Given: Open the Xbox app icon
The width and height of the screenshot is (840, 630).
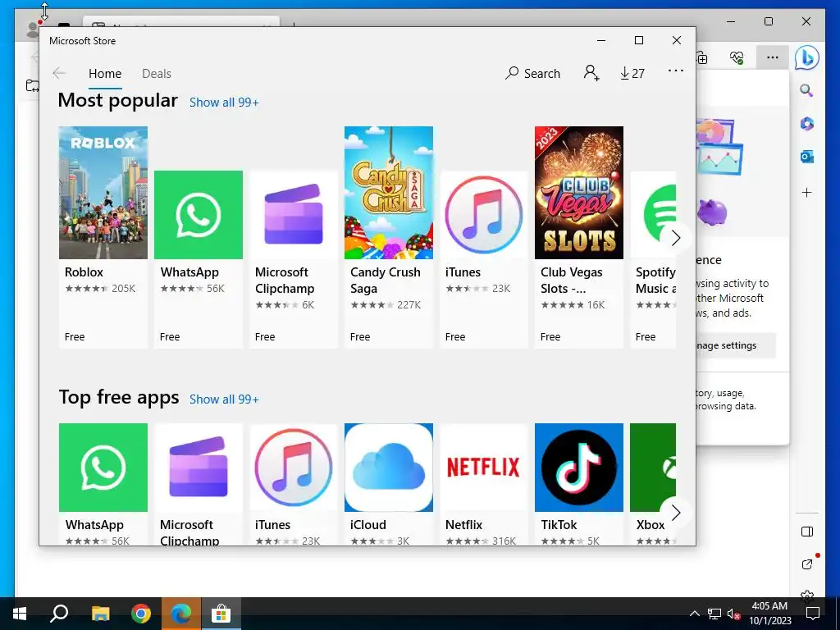Looking at the screenshot, I should click(x=653, y=468).
